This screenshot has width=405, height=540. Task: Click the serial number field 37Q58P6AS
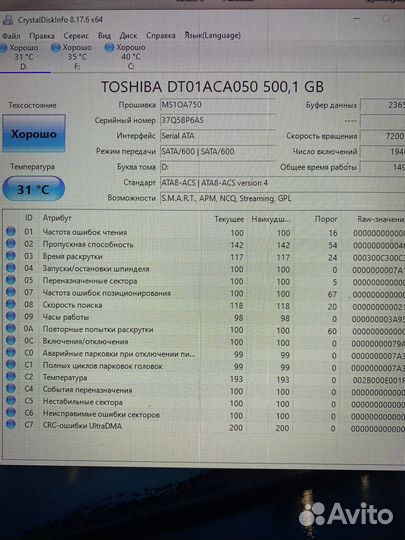pyautogui.click(x=218, y=120)
